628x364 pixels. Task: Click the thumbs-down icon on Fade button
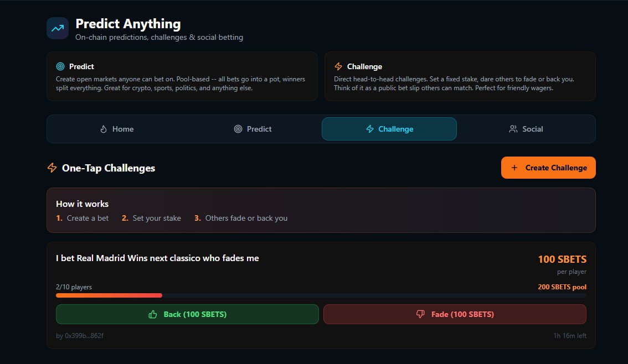pos(420,314)
